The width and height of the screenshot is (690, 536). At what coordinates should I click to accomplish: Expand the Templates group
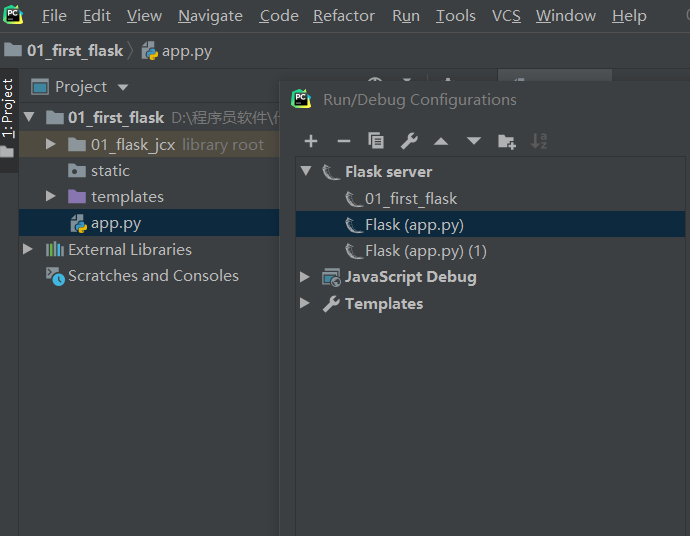coord(305,303)
